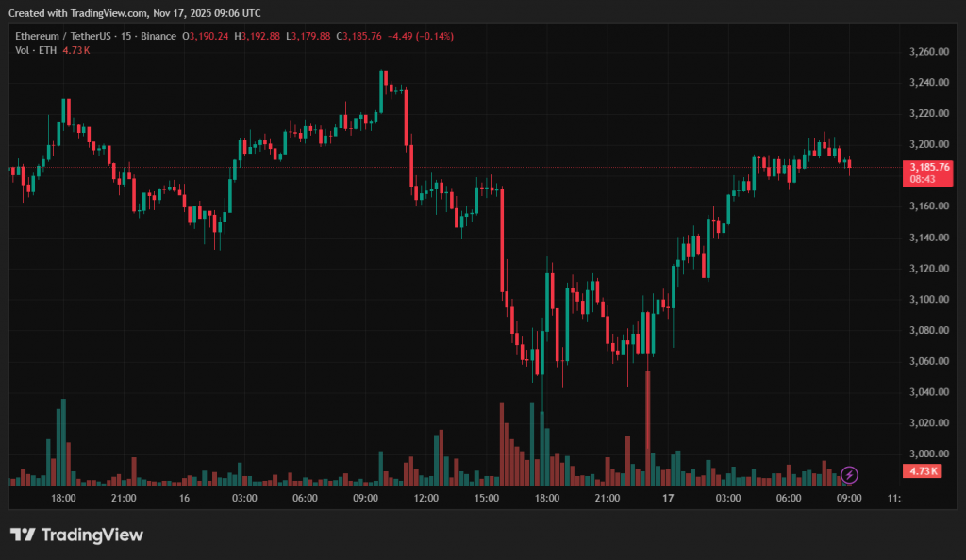
Task: Click the Vol · ETH indicator label
Action: (36, 50)
